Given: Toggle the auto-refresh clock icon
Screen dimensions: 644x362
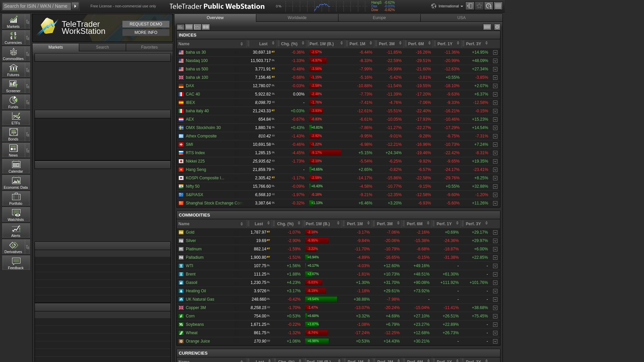Looking at the screenshot, I should point(489,6).
